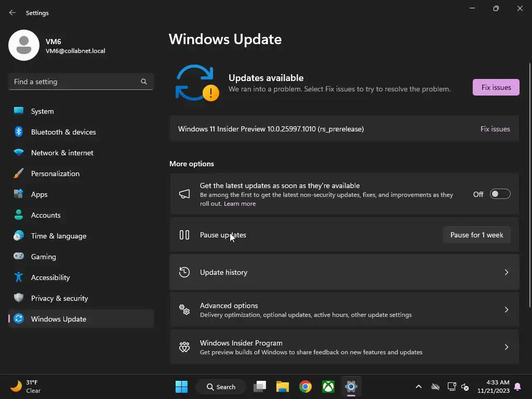Click the Accessibility figure icon
Image resolution: width=532 pixels, height=399 pixels.
coord(19,277)
